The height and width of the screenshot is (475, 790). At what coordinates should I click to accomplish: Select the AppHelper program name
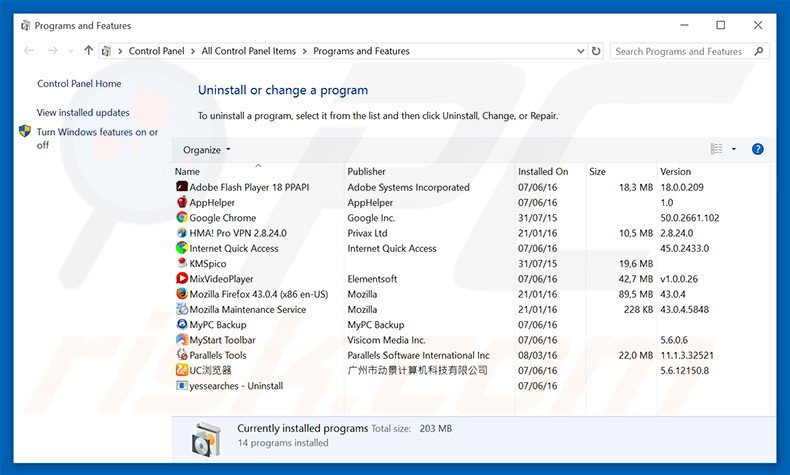[212, 202]
